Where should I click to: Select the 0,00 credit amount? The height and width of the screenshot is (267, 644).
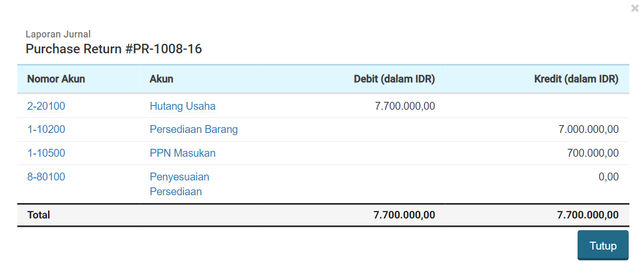[609, 177]
